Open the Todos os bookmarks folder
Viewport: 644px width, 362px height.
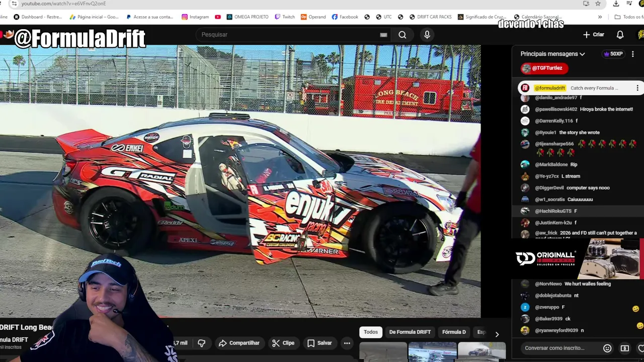[629, 17]
